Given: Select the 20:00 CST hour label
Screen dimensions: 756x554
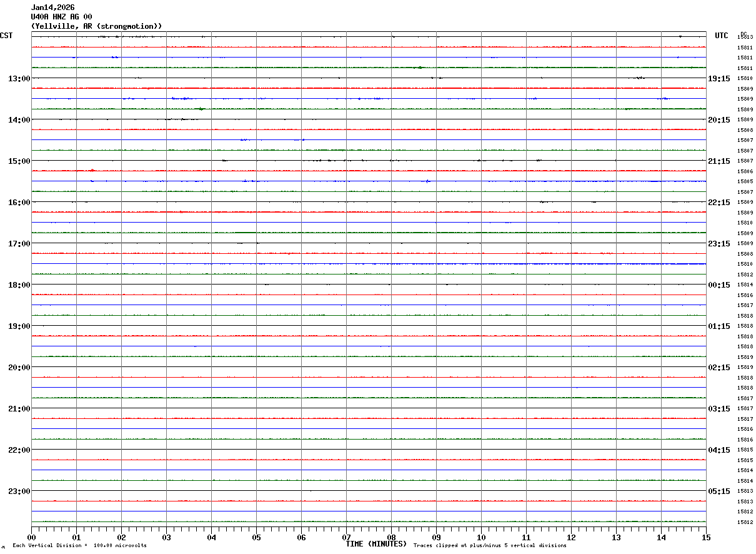Looking at the screenshot, I should 19,368.
